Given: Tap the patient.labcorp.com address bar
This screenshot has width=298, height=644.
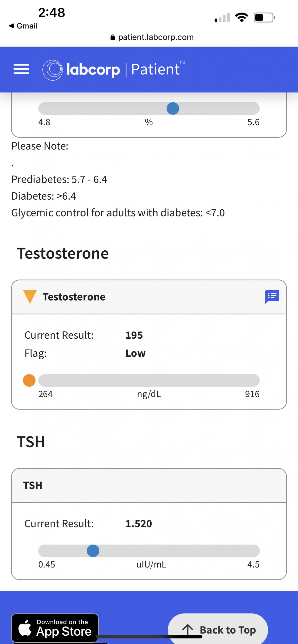Looking at the screenshot, I should click(x=152, y=37).
